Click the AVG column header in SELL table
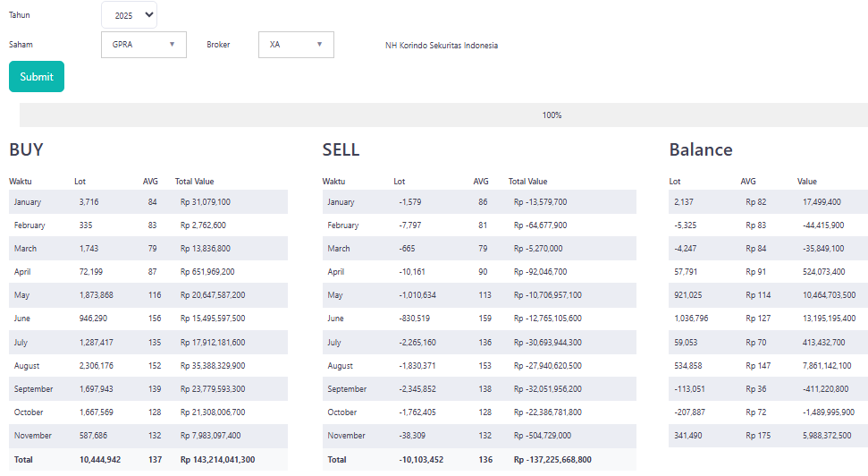The height and width of the screenshot is (476, 868). tap(481, 182)
